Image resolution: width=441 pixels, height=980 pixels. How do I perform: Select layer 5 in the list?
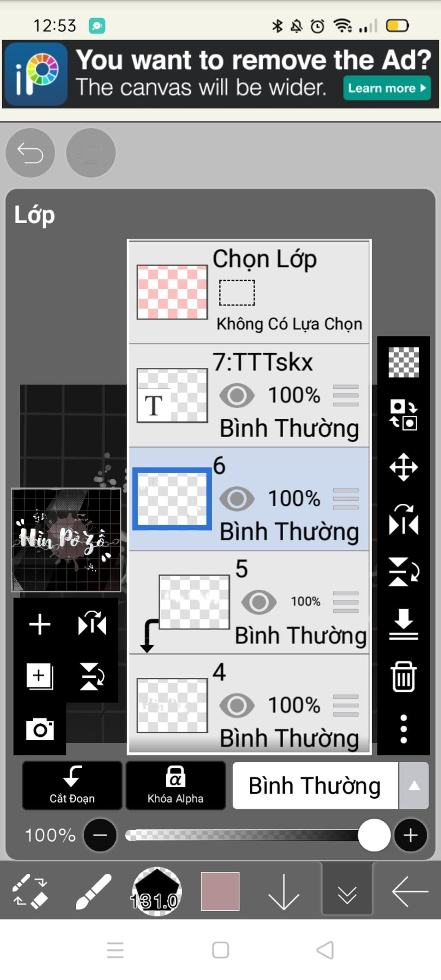[249, 602]
